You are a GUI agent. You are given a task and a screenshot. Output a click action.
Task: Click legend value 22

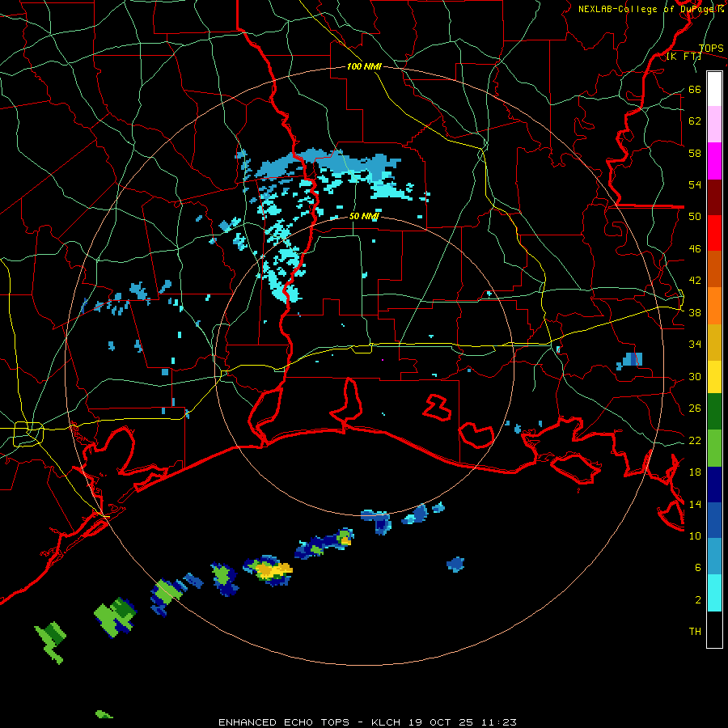pyautogui.click(x=695, y=441)
